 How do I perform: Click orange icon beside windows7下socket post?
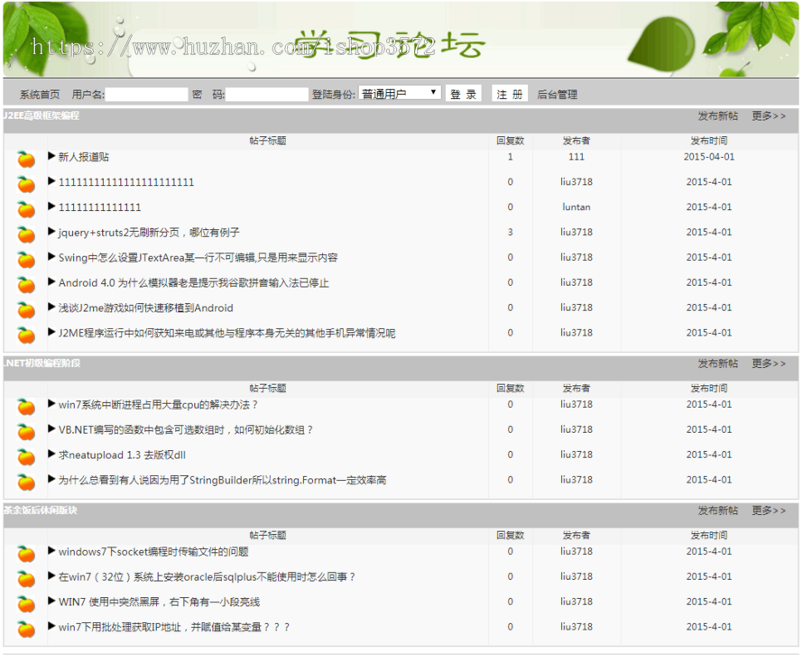26,555
